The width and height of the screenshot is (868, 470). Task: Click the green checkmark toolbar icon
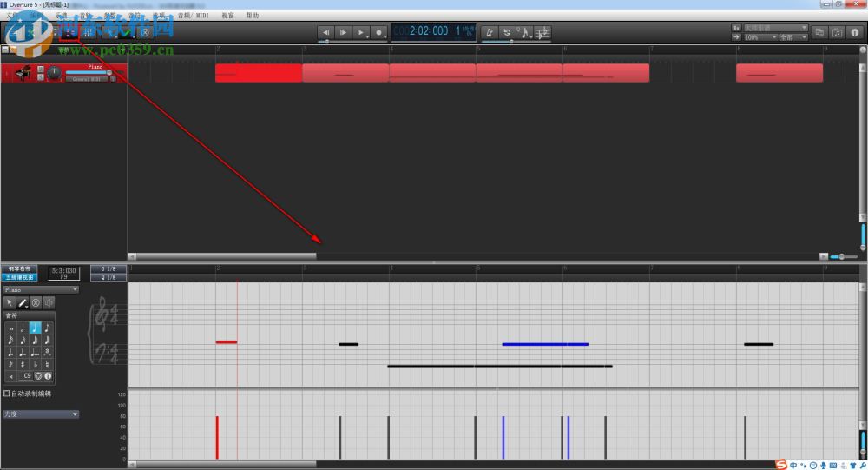point(127,33)
